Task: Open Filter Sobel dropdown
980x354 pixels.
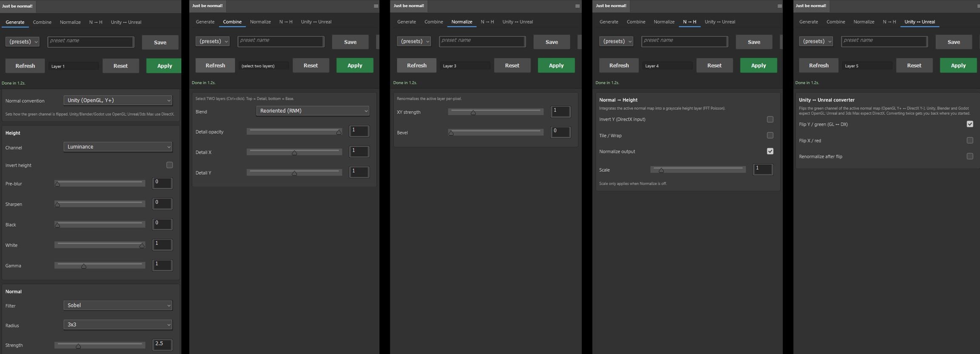Action: 118,305
